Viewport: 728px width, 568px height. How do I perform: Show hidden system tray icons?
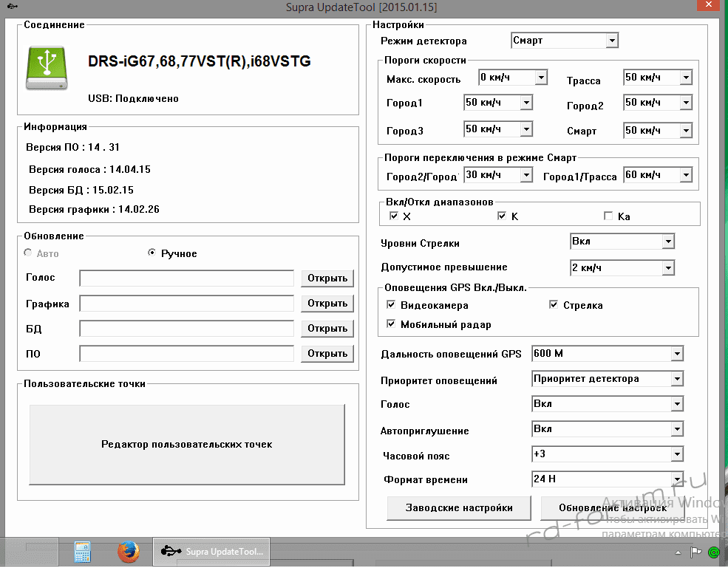[x=678, y=552]
